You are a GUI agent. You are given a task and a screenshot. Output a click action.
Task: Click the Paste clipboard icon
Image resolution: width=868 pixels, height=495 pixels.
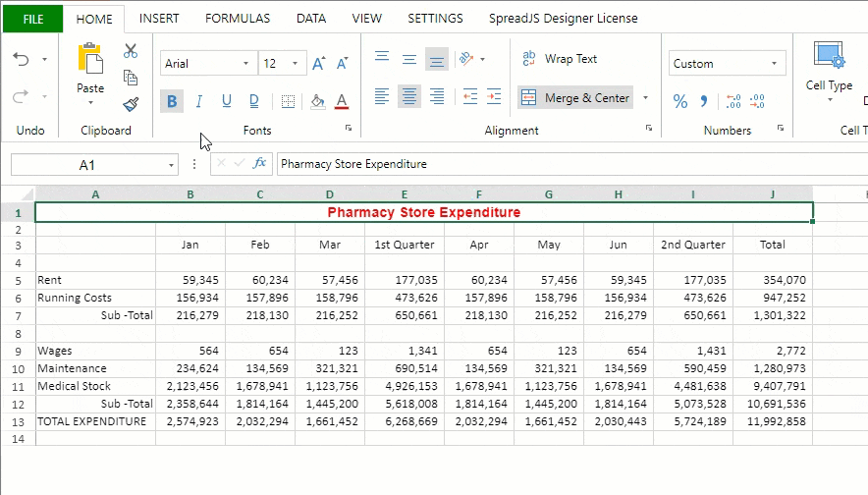[90, 59]
